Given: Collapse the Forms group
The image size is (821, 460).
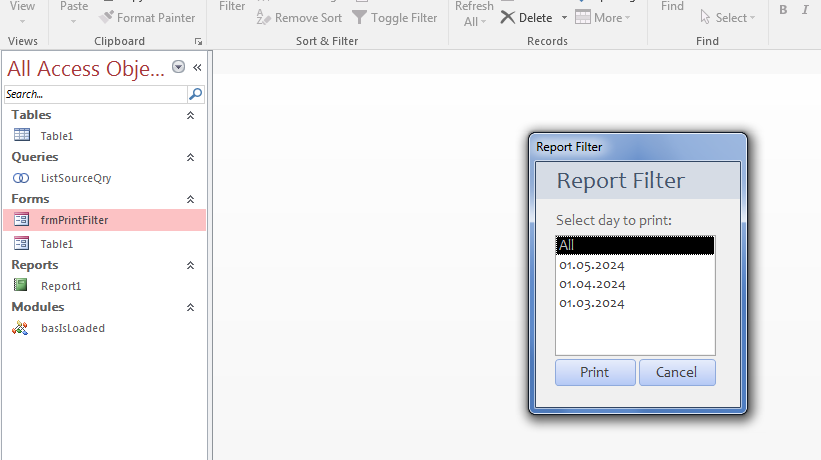Looking at the screenshot, I should 191,199.
